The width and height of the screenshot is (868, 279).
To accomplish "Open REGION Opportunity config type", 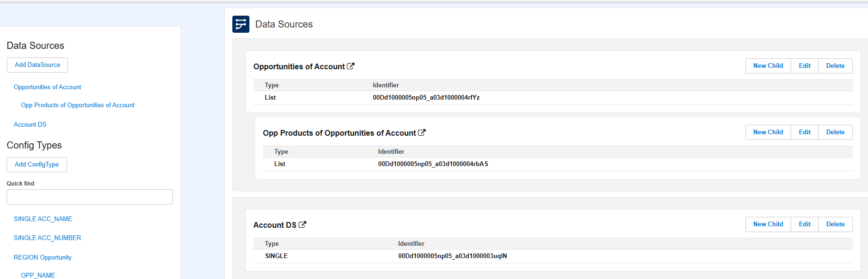I will coord(43,258).
